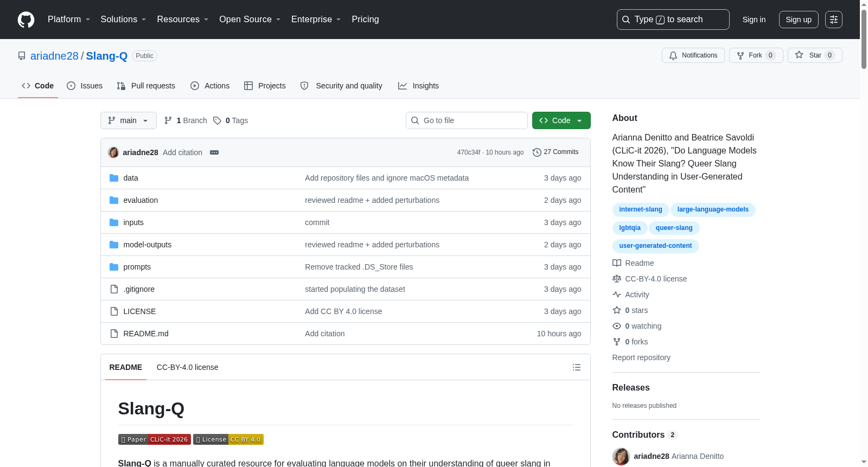Image resolution: width=868 pixels, height=467 pixels.
Task: Click the user-generated-content topic tag
Action: [x=655, y=246]
